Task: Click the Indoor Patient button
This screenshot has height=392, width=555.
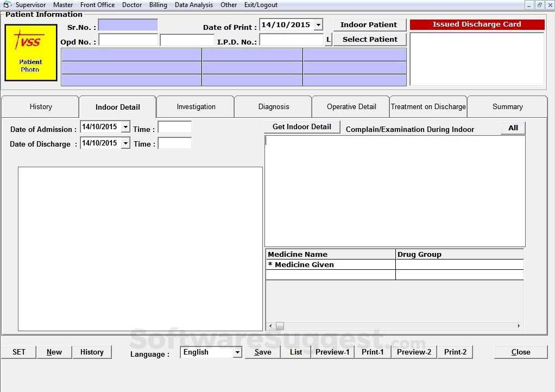Action: coord(370,24)
